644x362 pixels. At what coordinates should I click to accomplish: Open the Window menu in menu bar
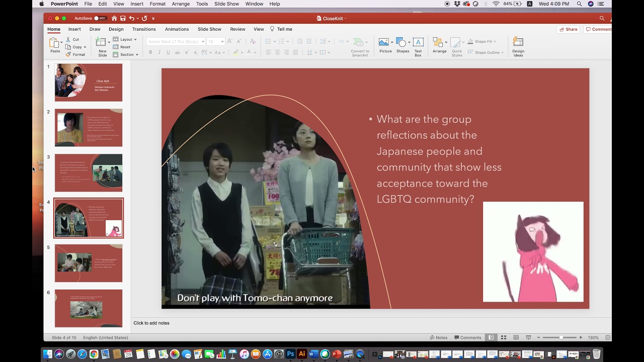[x=254, y=4]
